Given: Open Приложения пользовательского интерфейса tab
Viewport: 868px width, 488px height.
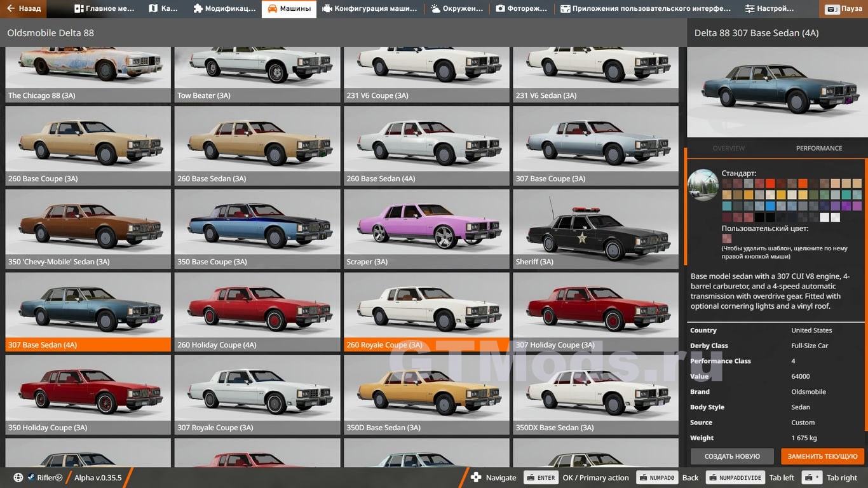Looking at the screenshot, I should (646, 9).
